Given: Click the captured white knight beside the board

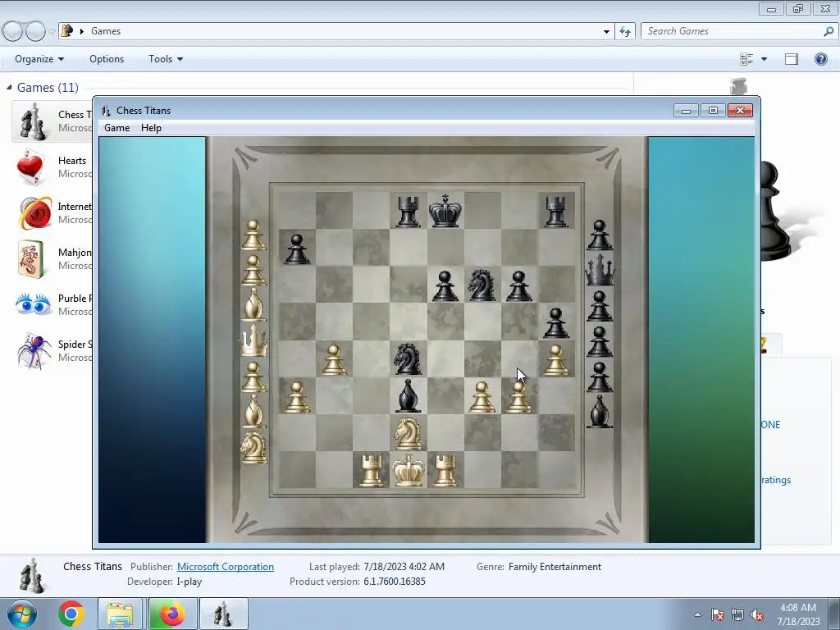Looking at the screenshot, I should coord(253,447).
